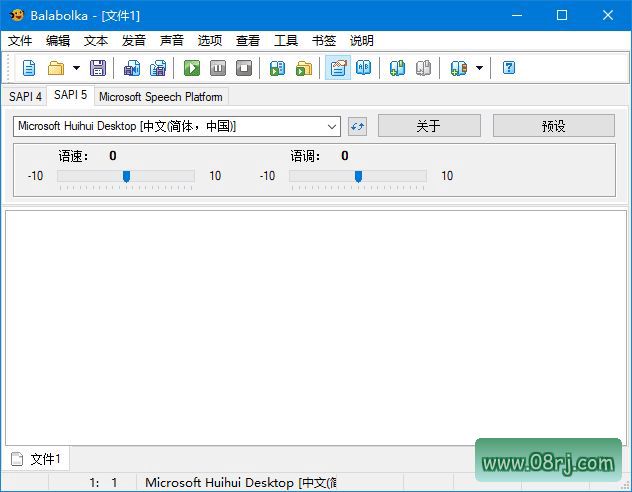Image resolution: width=632 pixels, height=492 pixels.
Task: Open the 编辑 menu
Action: tap(58, 41)
